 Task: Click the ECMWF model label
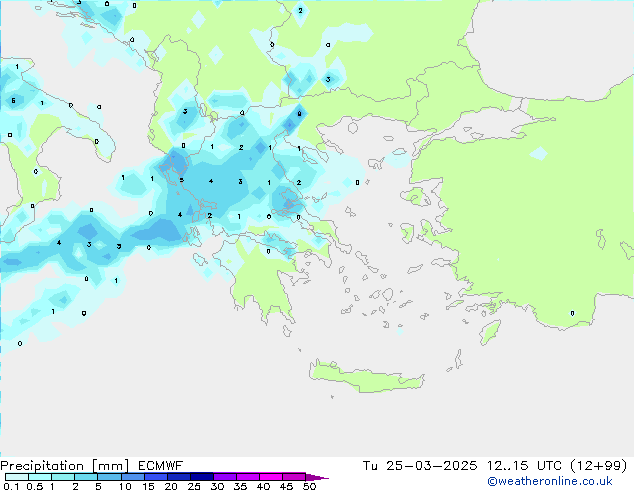tap(161, 466)
